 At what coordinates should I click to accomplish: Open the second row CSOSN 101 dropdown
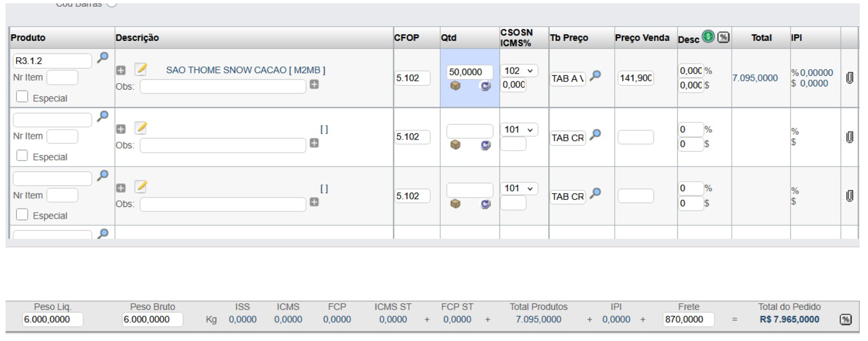[519, 130]
